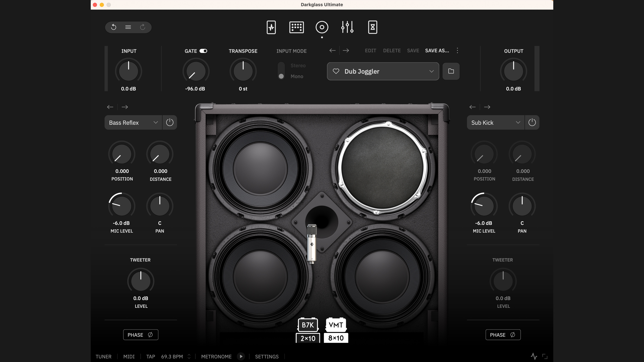This screenshot has height=362, width=644.
Task: Open the EQ sliders section icon
Action: (x=347, y=27)
